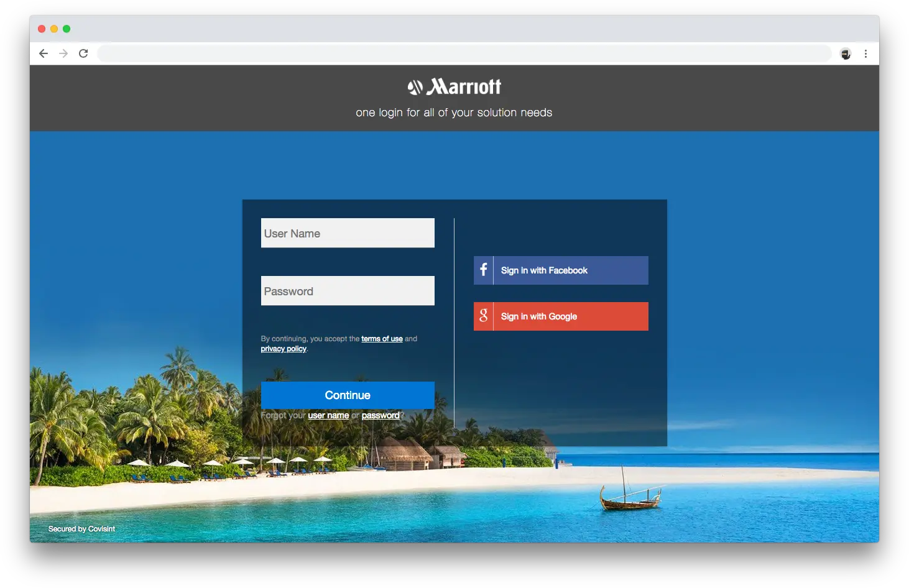Click the browser forward arrow
The width and height of the screenshot is (909, 588).
[63, 53]
